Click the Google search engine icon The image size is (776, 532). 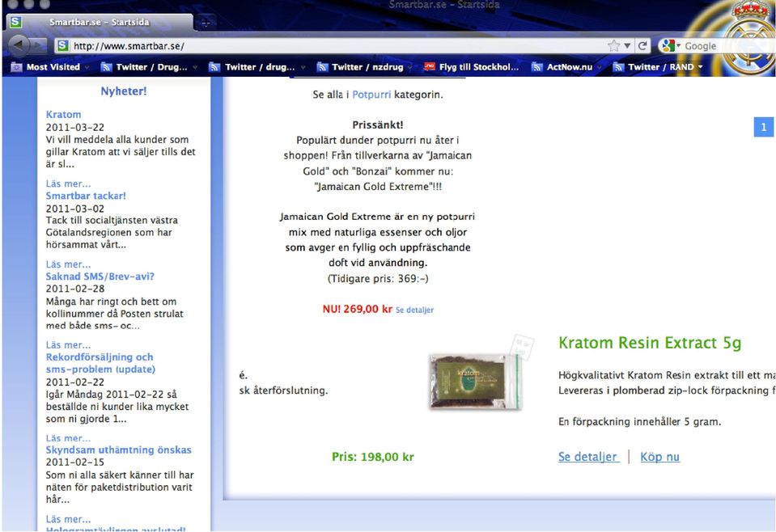[668, 46]
